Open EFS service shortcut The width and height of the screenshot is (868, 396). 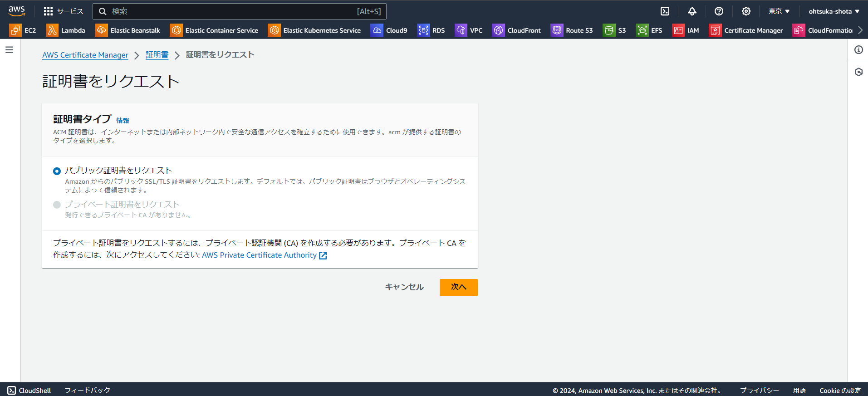pos(649,30)
